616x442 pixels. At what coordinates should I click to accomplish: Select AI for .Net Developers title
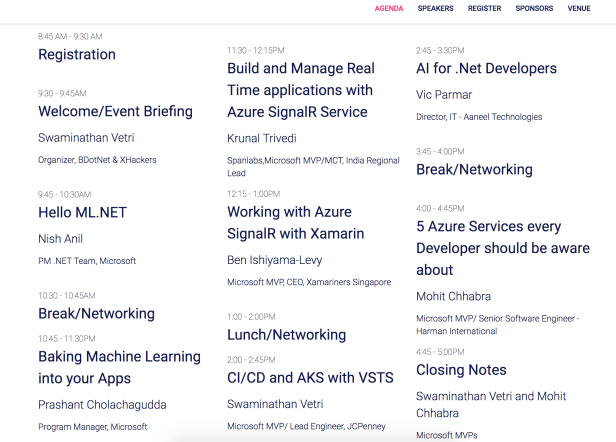click(x=486, y=68)
